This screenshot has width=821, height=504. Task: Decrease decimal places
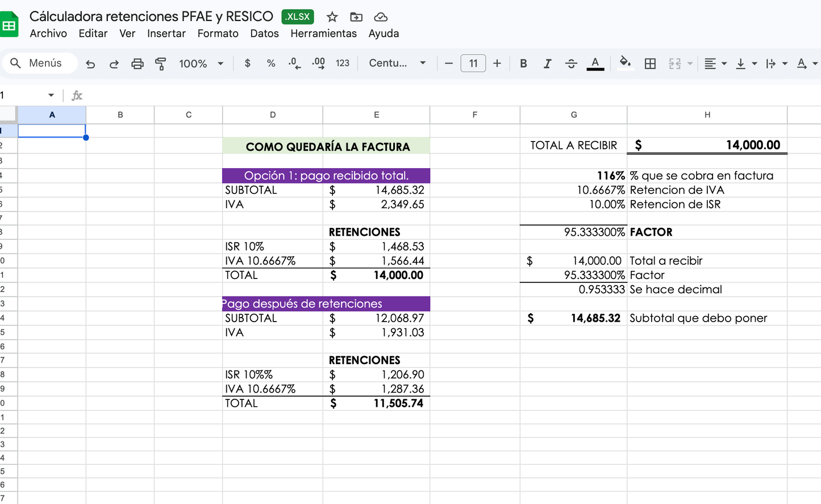tap(294, 63)
